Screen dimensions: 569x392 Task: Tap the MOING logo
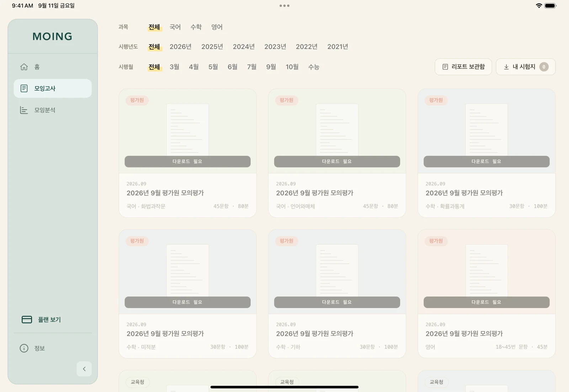53,36
